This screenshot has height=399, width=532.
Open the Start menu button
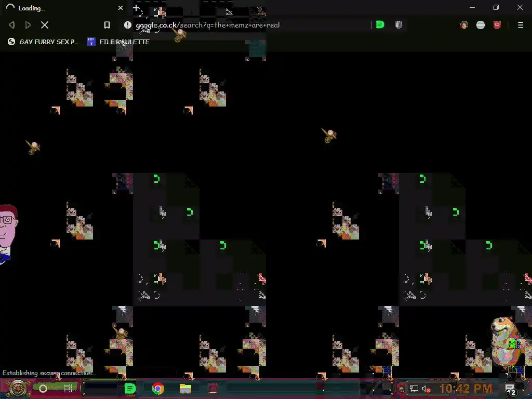[17, 389]
